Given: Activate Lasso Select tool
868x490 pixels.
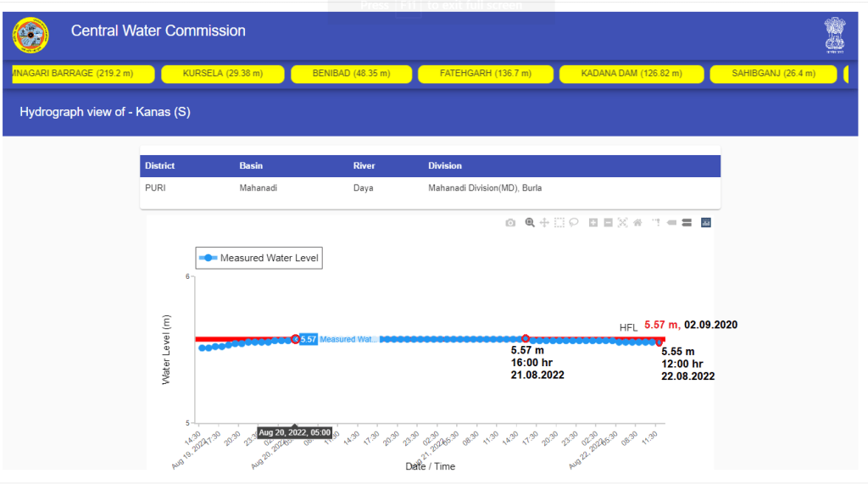Looking at the screenshot, I should [574, 223].
